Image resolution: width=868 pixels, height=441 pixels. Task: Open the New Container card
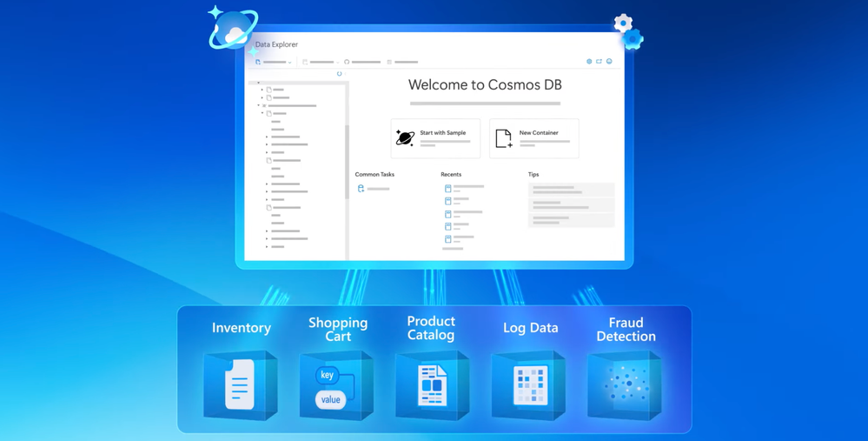pos(534,138)
